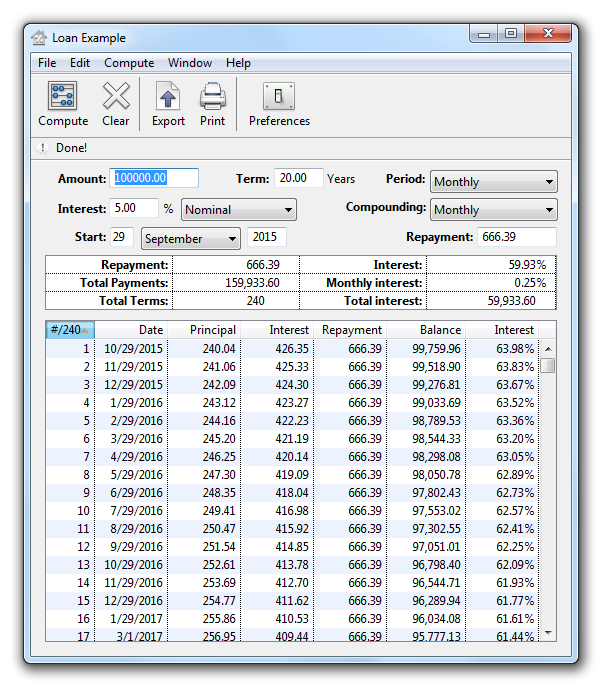Open the Edit menu
Image resolution: width=604 pixels, height=696 pixels.
(80, 63)
